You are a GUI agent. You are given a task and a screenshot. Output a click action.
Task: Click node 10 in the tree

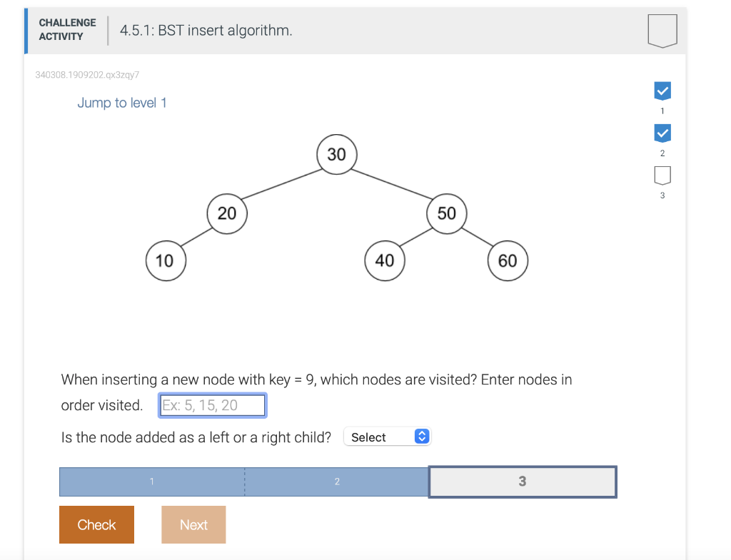pos(166,260)
